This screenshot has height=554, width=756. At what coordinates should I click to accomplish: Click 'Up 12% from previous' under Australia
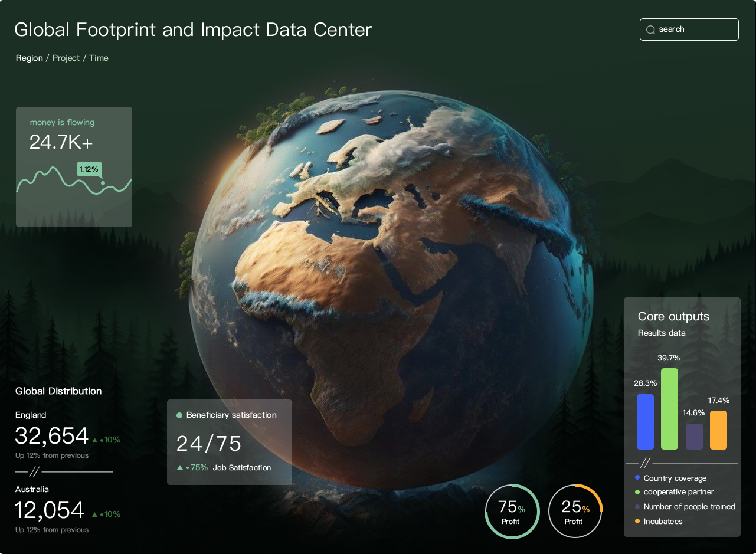coord(52,530)
